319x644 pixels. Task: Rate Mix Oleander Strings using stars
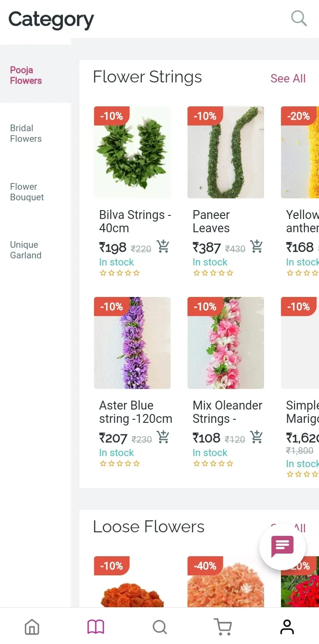pos(213,464)
